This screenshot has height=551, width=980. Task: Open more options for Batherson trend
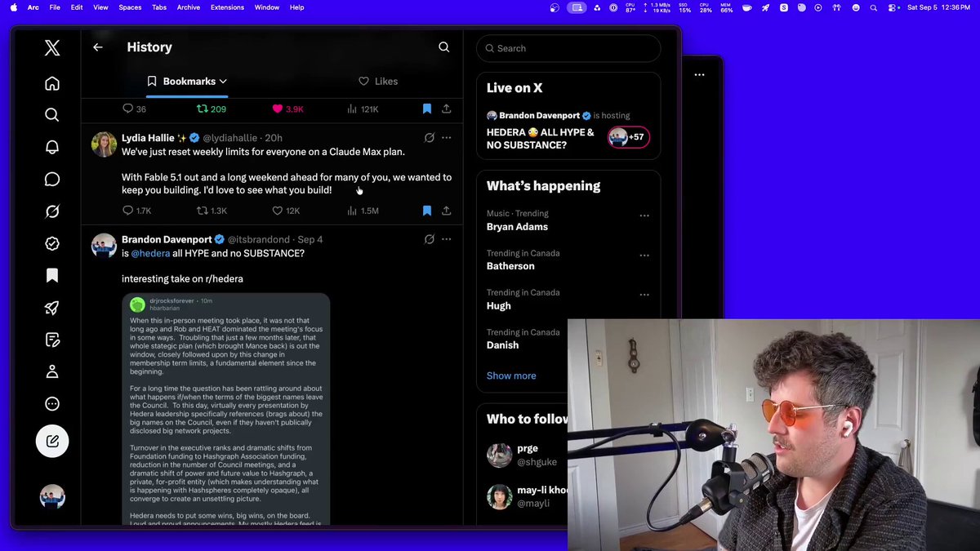(x=644, y=256)
